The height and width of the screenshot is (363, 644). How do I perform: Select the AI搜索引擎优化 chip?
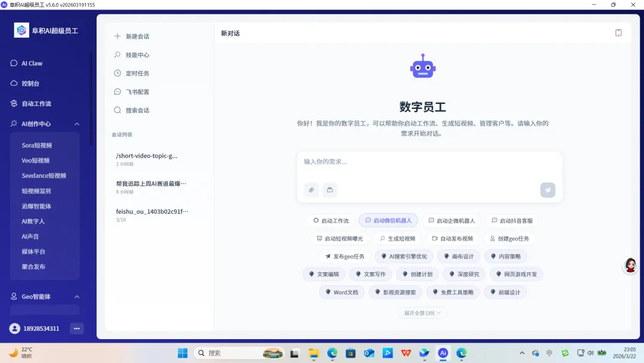coord(404,257)
